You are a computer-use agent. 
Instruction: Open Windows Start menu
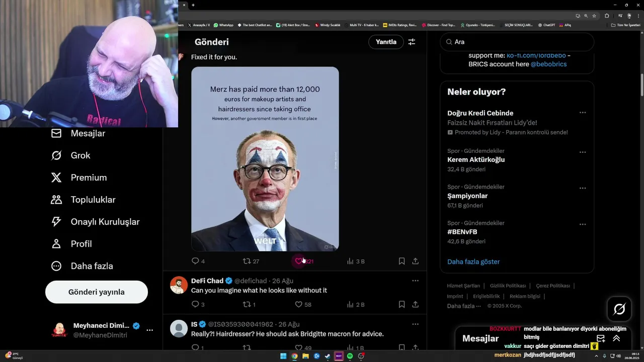click(x=283, y=356)
